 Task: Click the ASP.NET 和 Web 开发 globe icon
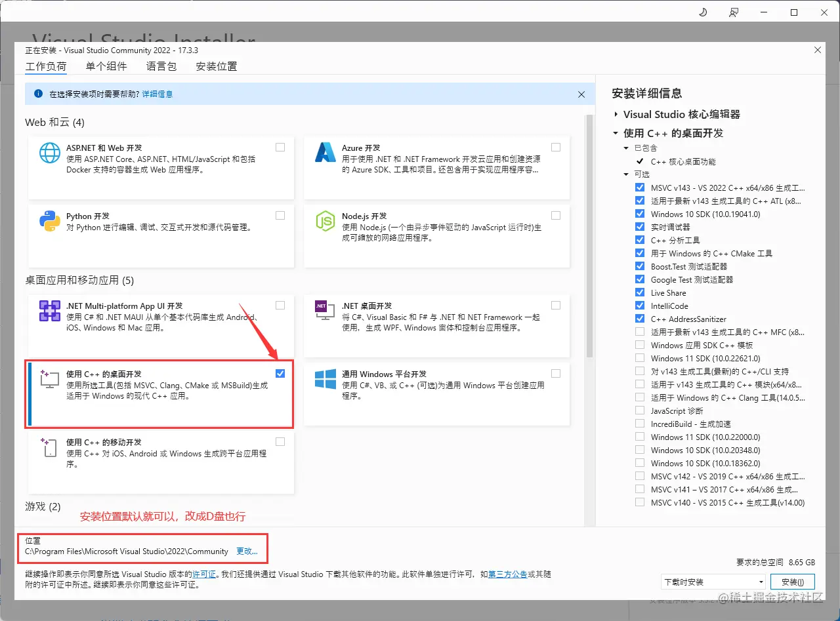(50, 153)
